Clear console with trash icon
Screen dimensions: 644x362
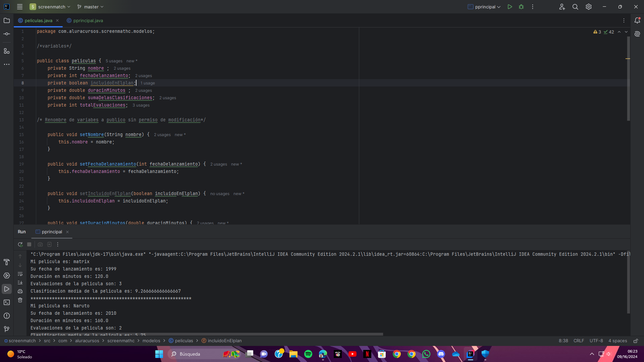point(20,300)
